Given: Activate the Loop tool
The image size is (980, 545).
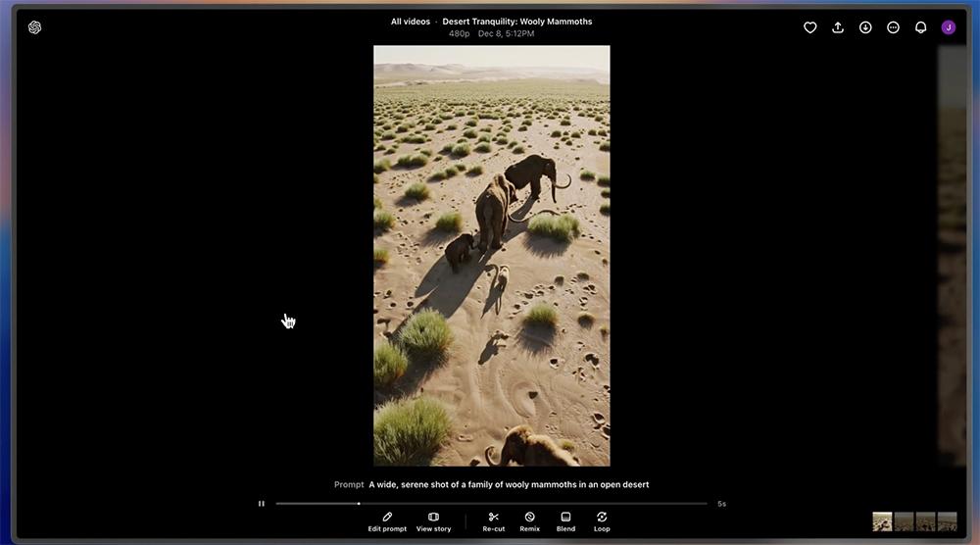Looking at the screenshot, I should tap(602, 521).
